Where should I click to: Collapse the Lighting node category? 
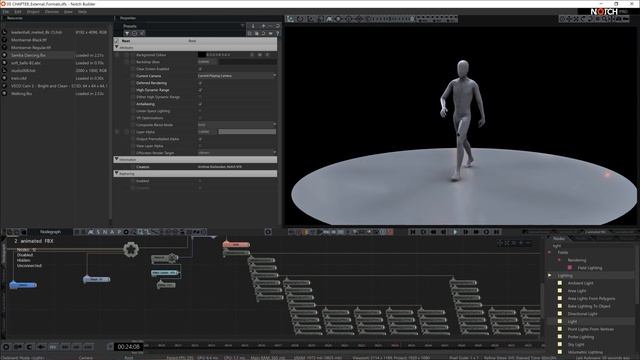click(550, 276)
